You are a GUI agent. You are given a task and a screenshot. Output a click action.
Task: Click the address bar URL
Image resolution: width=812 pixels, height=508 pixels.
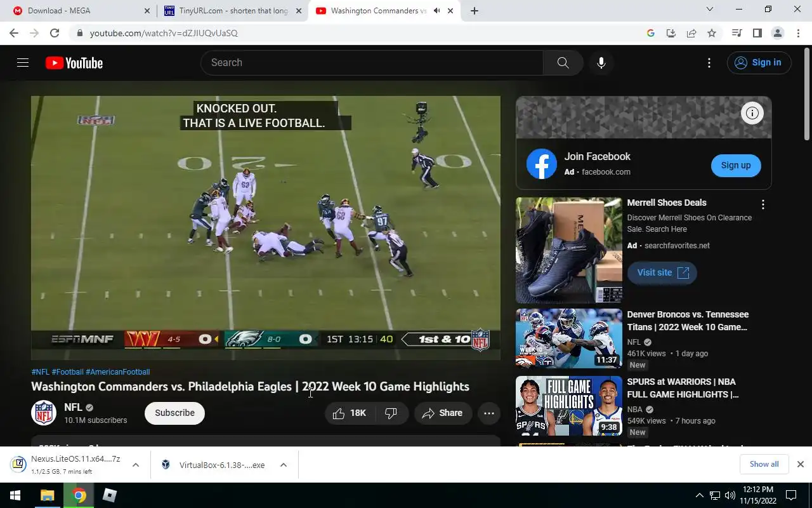tap(164, 33)
